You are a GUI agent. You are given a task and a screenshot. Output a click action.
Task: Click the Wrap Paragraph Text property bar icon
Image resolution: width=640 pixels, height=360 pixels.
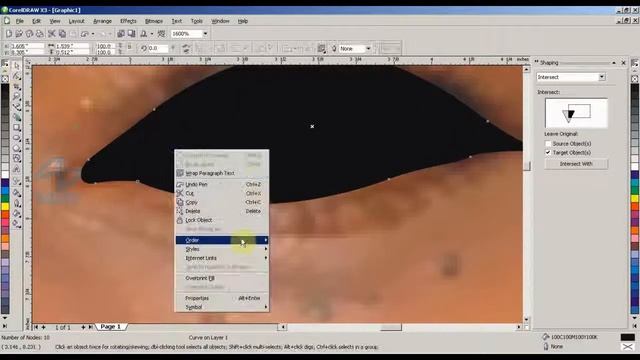coord(322,49)
